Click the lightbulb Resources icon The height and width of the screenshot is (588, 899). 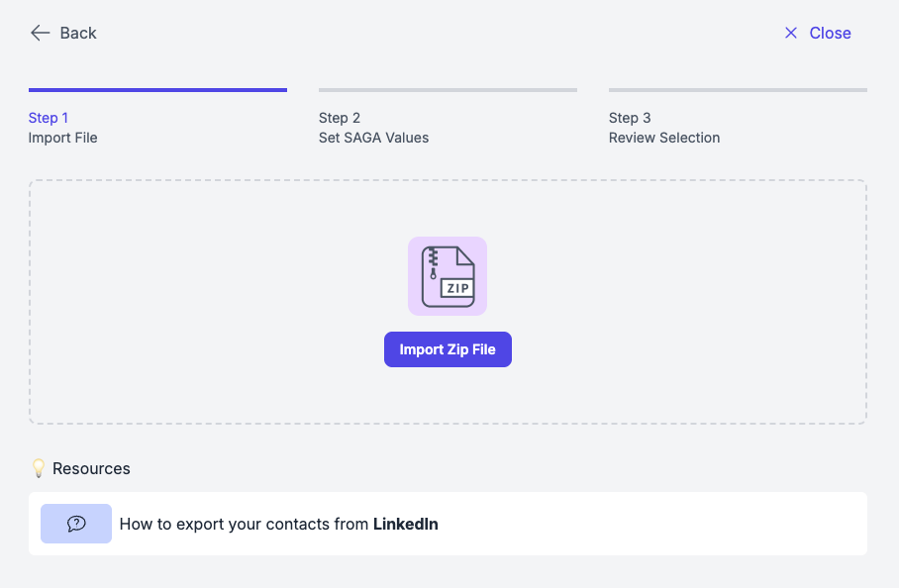click(39, 468)
